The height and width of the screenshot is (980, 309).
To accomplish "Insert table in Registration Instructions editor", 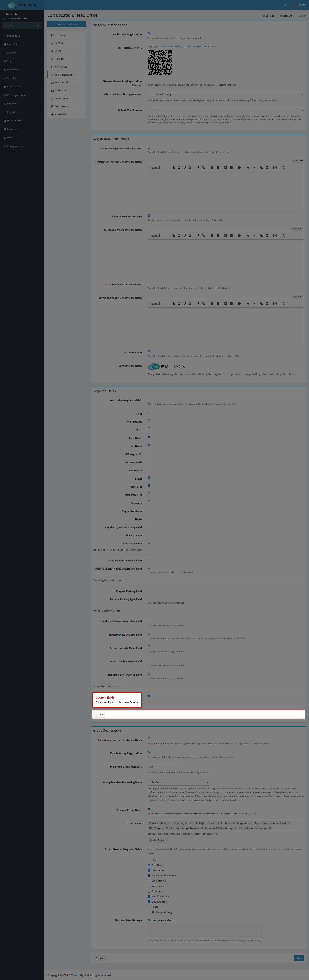I will tap(275, 168).
